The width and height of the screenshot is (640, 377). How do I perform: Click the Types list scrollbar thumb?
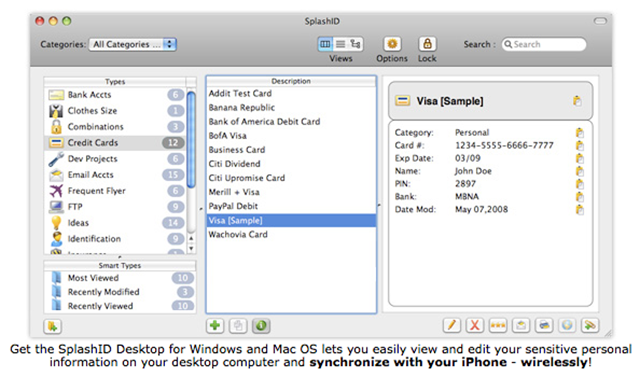click(191, 140)
